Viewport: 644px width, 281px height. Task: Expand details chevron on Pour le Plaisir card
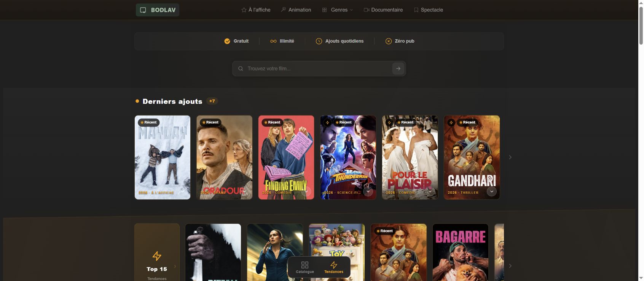[430, 191]
